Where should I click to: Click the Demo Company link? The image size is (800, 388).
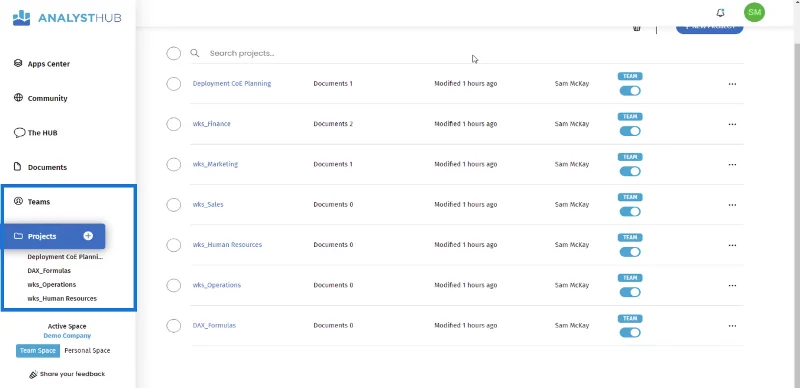(67, 336)
